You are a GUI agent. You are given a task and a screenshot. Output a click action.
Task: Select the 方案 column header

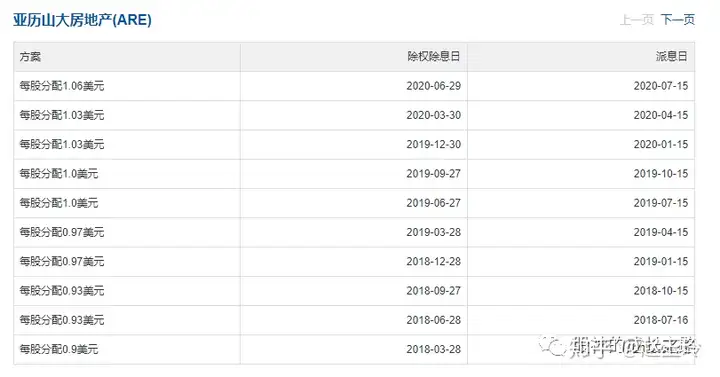point(30,56)
